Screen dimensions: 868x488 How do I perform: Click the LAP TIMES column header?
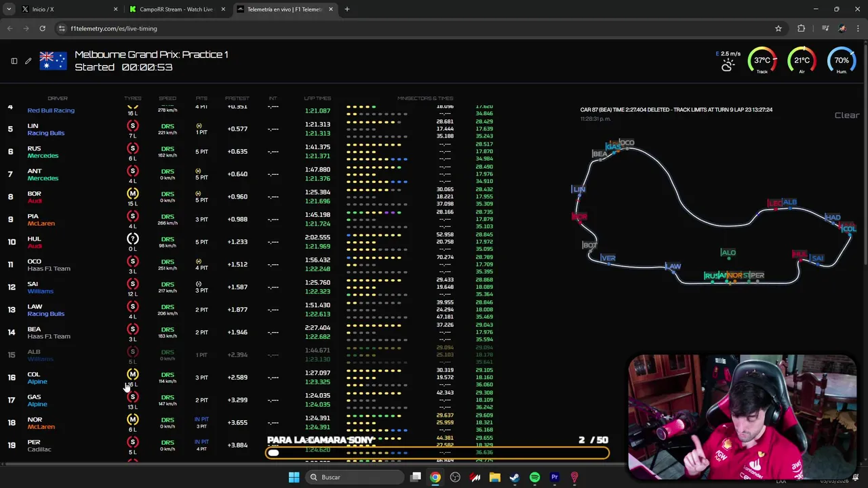317,98
